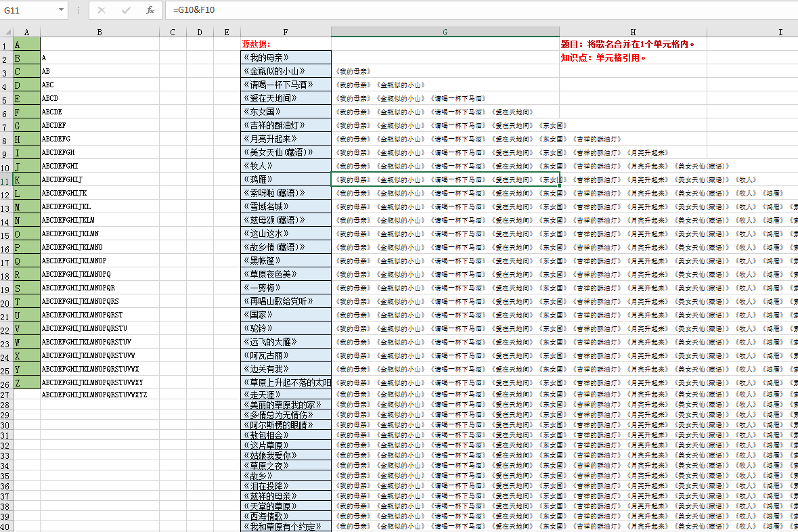Select column H by its header

pyautogui.click(x=633, y=32)
